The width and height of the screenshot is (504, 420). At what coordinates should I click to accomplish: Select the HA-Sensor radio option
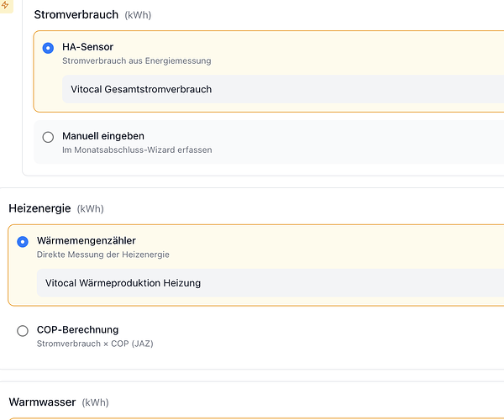pos(48,48)
